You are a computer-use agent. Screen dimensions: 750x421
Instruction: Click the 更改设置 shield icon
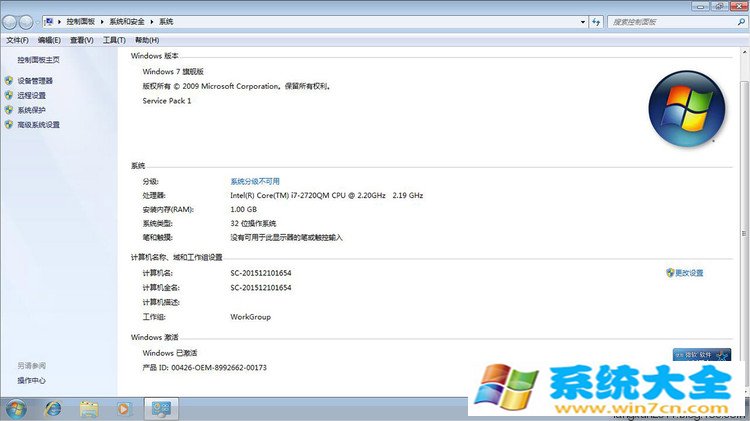coord(670,273)
